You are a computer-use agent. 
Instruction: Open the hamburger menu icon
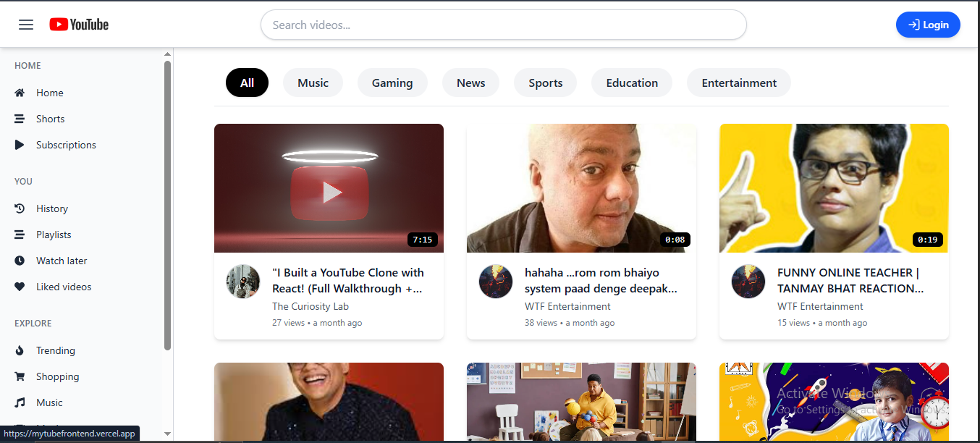click(x=26, y=25)
